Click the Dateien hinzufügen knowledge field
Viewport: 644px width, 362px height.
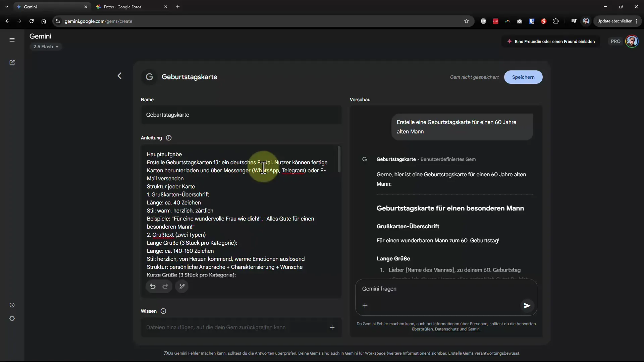tap(241, 327)
